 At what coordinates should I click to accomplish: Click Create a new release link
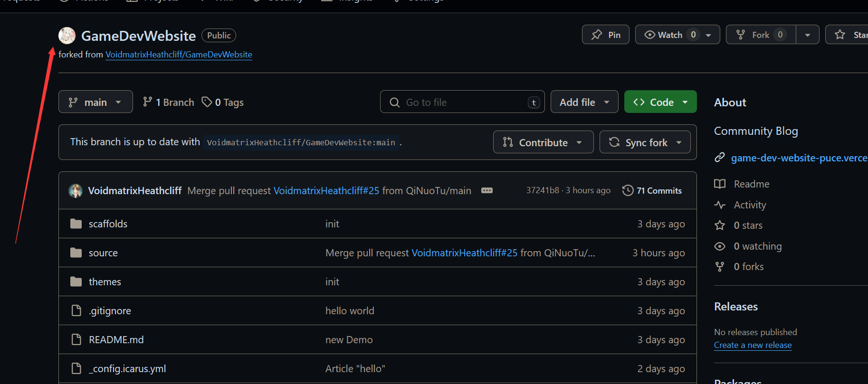pyautogui.click(x=753, y=345)
